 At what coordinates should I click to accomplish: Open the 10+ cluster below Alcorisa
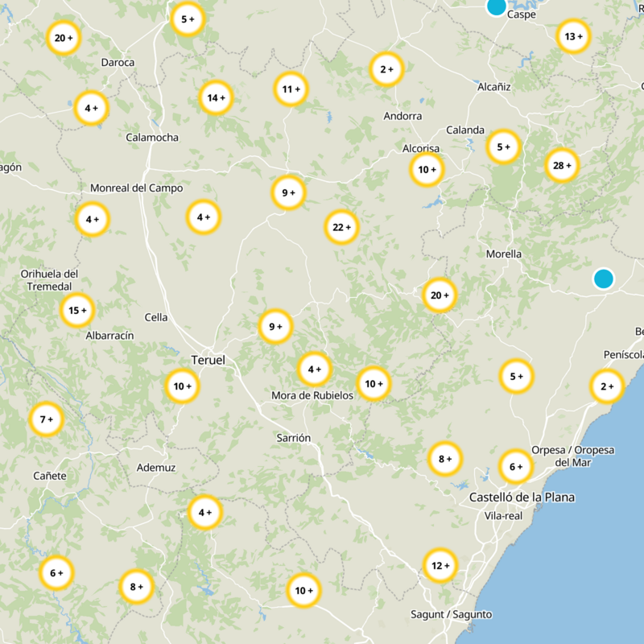click(x=427, y=169)
